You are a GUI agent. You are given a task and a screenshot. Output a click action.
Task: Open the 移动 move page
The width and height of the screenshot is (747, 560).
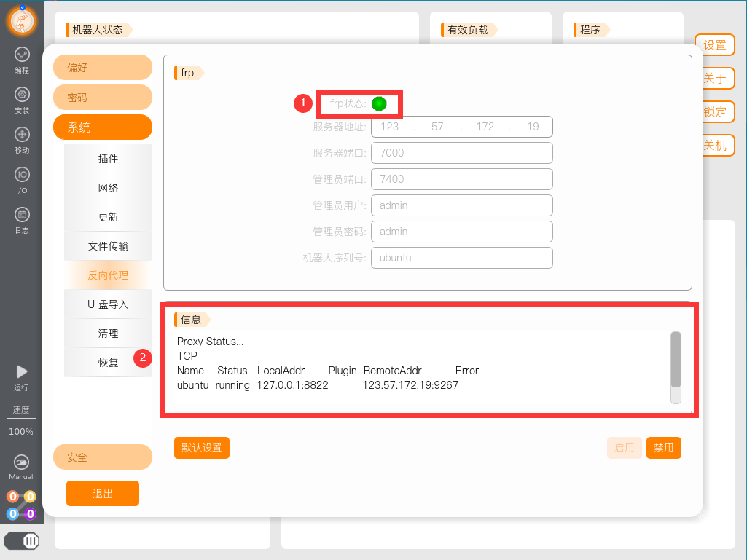(22, 140)
